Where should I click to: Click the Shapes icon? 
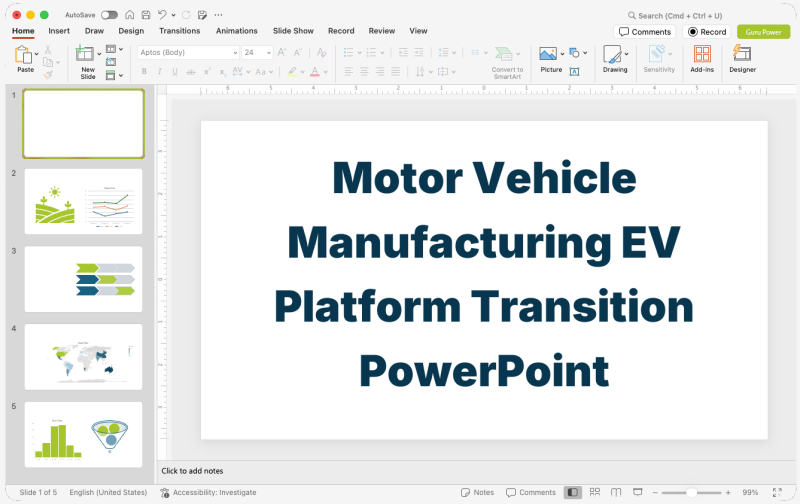pyautogui.click(x=574, y=53)
